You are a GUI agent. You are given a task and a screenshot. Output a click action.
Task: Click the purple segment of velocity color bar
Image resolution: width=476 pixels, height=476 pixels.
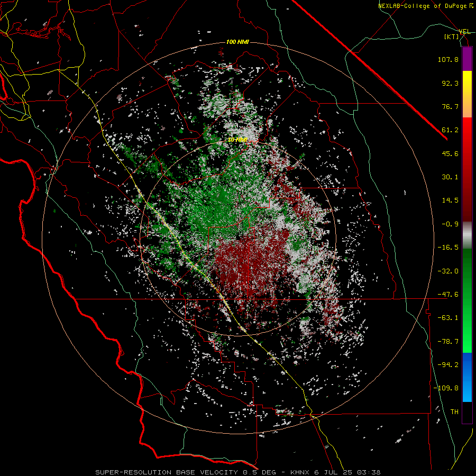[x=467, y=59]
